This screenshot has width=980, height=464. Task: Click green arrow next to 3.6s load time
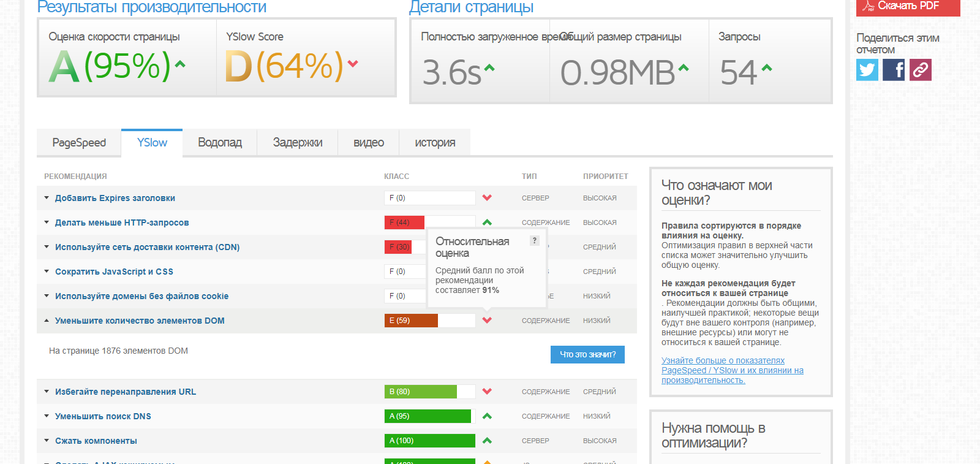(x=489, y=69)
